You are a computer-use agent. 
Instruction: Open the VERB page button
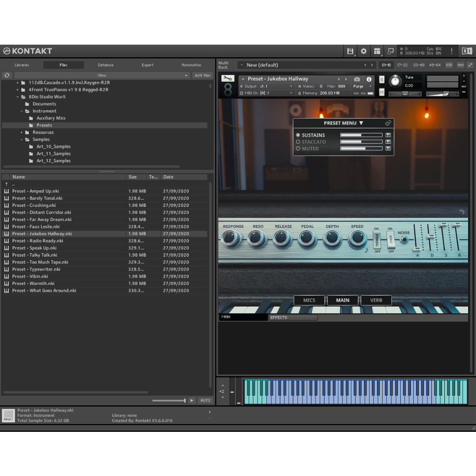[x=376, y=300]
